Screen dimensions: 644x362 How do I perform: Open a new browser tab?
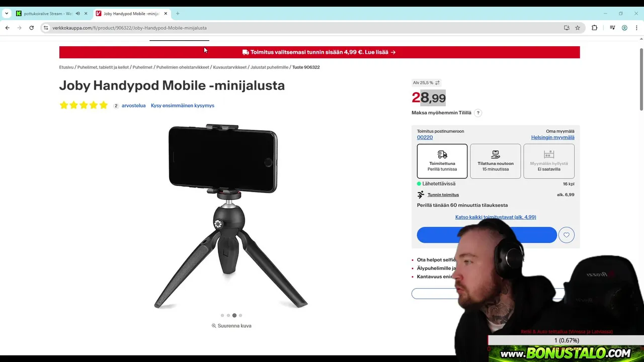[178, 14]
